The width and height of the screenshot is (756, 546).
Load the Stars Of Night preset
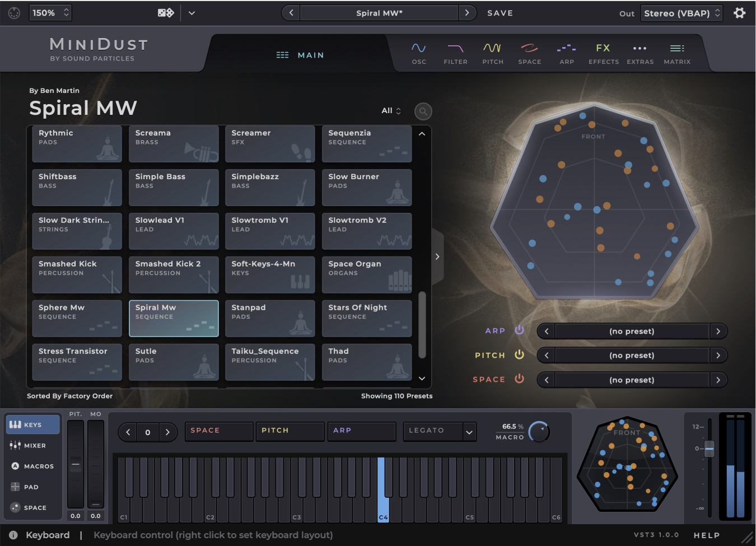coord(367,318)
